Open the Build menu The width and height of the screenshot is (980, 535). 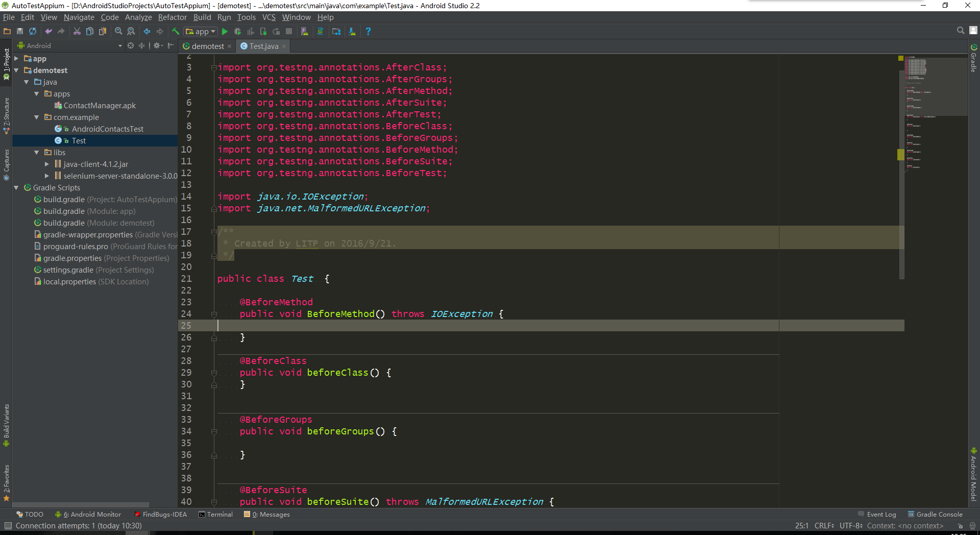(202, 17)
